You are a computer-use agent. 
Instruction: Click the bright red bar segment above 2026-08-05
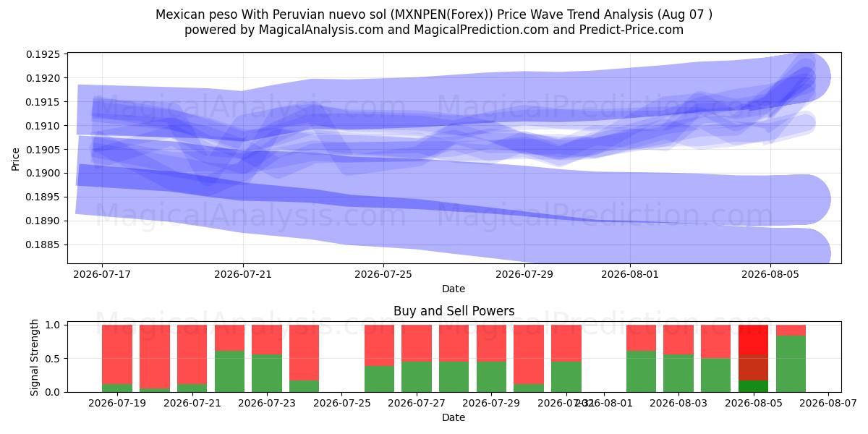pos(753,340)
